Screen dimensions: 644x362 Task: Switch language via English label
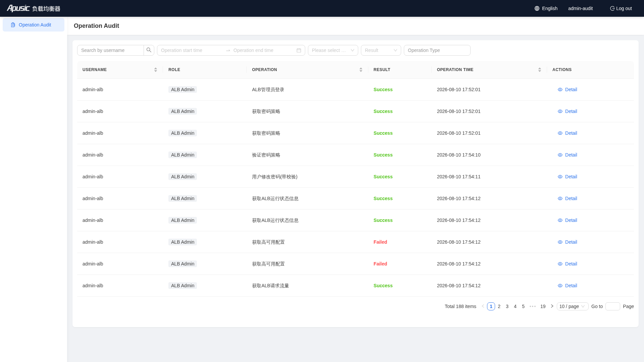550,8
